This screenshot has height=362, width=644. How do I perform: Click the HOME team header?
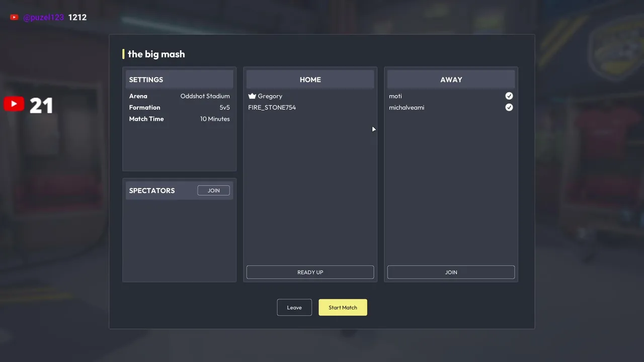310,79
